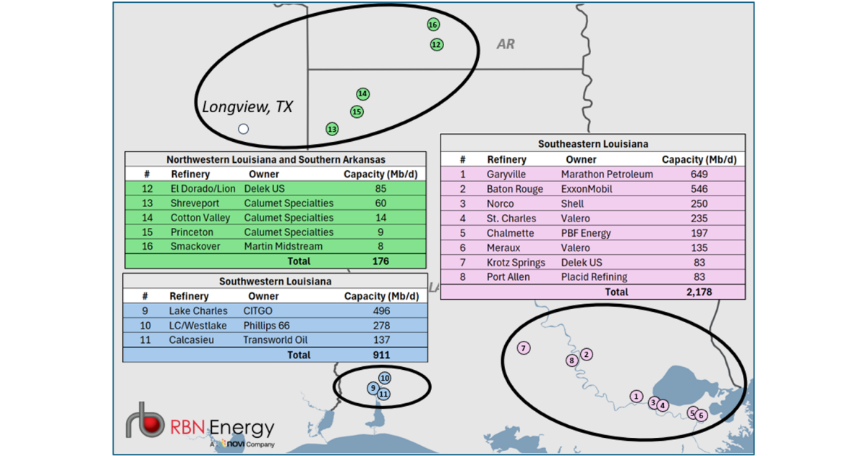Image resolution: width=868 pixels, height=456 pixels.
Task: Click the PBF Energy owner cell
Action: pos(586,233)
